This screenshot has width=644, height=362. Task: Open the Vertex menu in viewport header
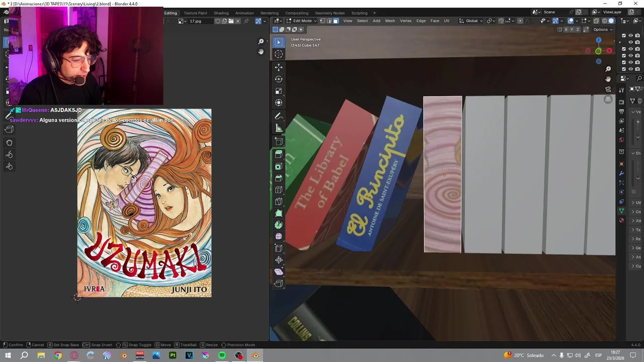(x=406, y=21)
